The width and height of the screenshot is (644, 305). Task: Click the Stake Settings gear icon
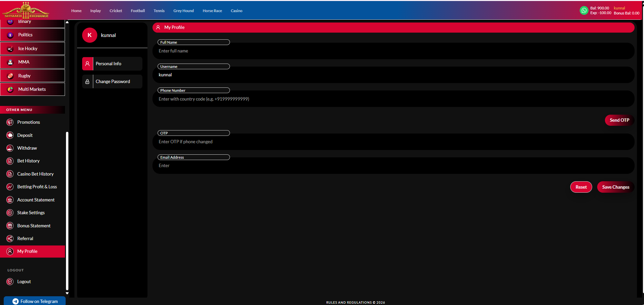[x=10, y=213]
